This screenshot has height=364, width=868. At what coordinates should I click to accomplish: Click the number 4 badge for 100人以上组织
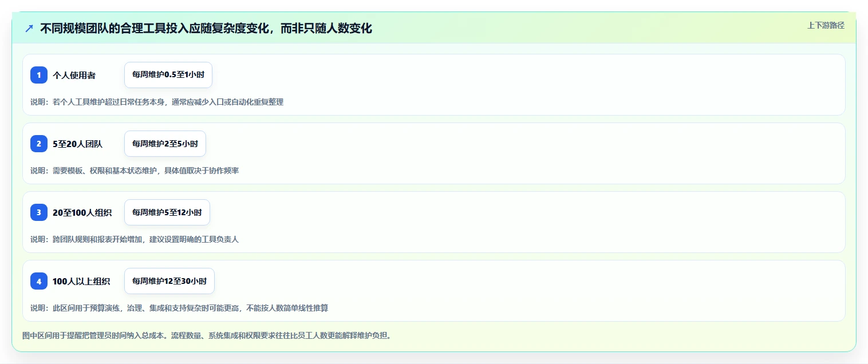(39, 281)
